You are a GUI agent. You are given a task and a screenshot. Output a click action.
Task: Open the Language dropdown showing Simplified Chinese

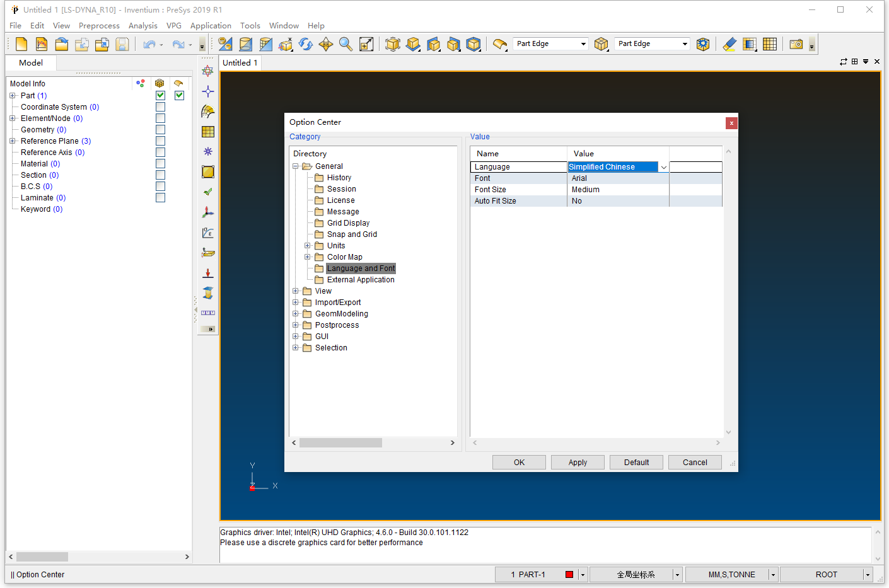663,167
